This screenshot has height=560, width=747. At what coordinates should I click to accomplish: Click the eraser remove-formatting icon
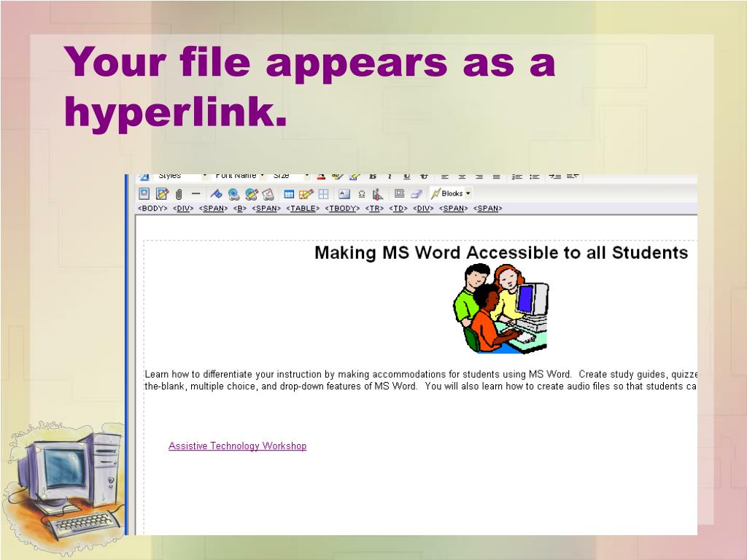[x=417, y=194]
